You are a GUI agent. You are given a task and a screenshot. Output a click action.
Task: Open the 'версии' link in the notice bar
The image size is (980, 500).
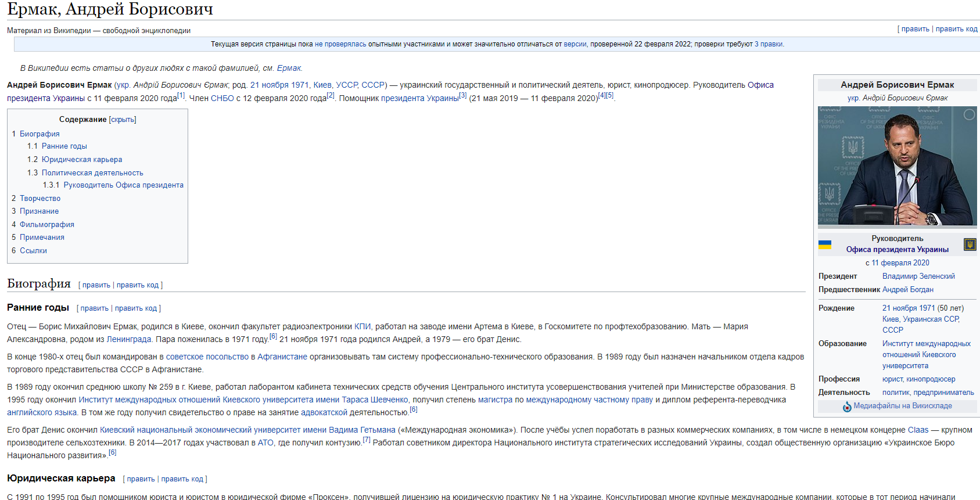tap(575, 44)
